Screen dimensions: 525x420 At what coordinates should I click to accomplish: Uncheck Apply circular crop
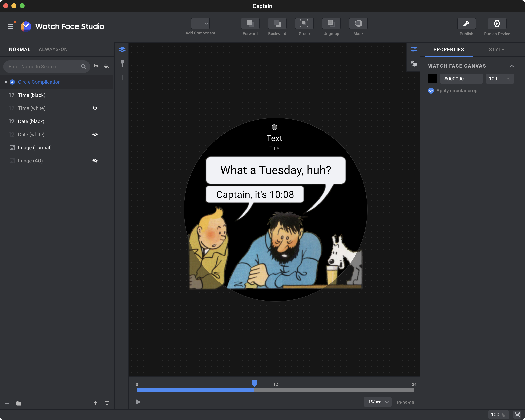(x=431, y=91)
